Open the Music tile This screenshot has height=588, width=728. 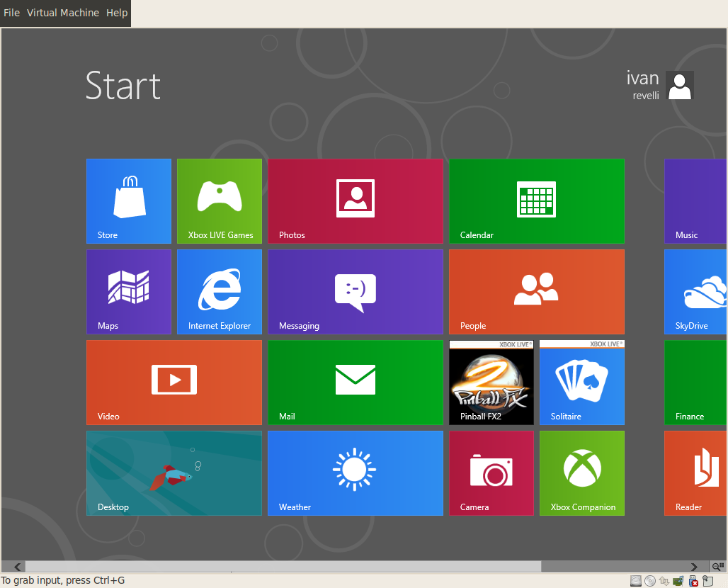click(x=696, y=201)
